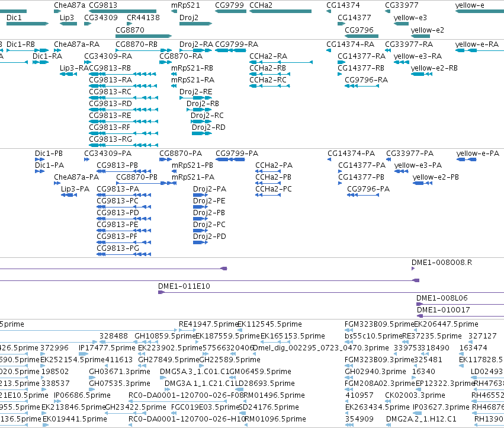
Task: Click EST CK02003.3prime
Action: click(x=415, y=395)
